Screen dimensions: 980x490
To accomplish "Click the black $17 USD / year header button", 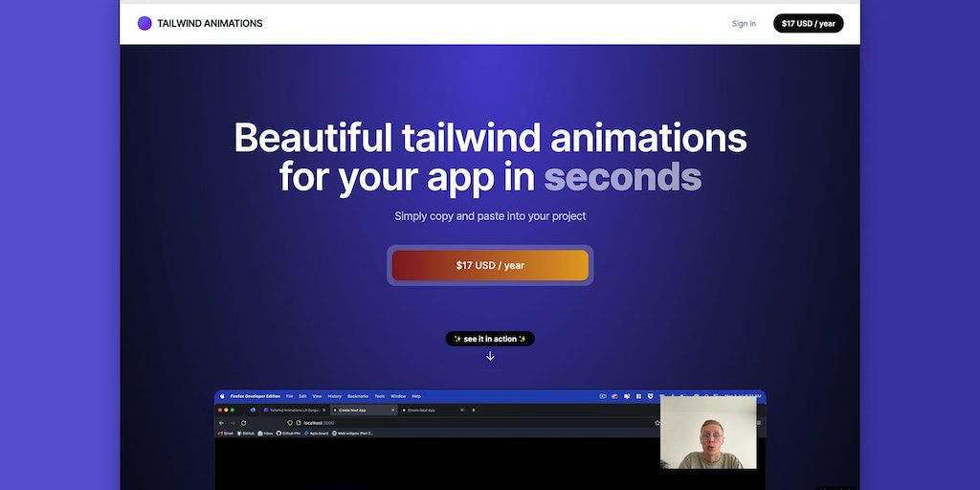I will (808, 24).
